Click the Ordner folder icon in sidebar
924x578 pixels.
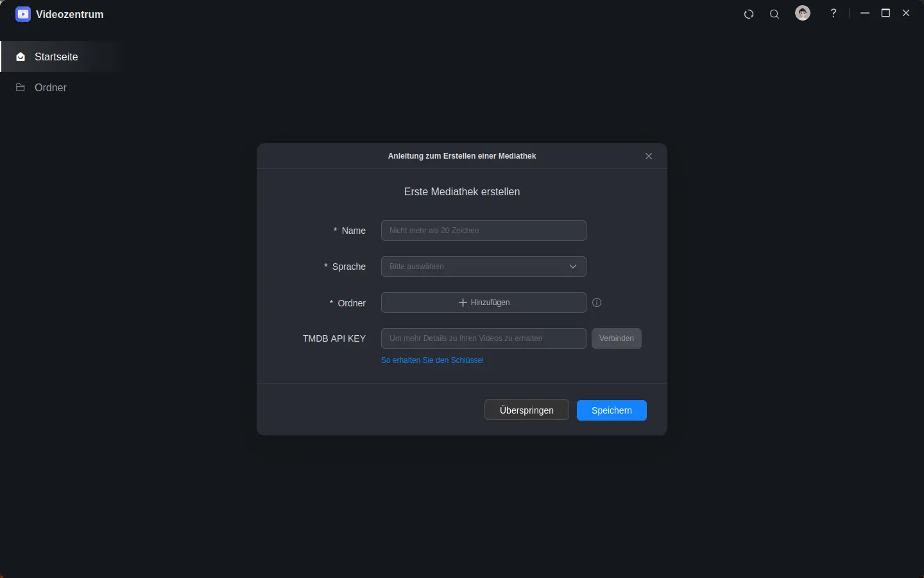point(21,87)
